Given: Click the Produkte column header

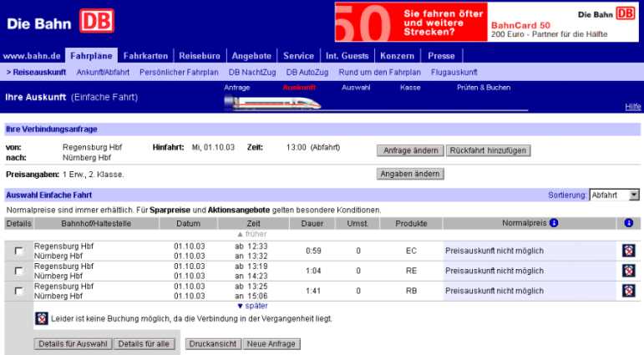Looking at the screenshot, I should click(x=411, y=224).
